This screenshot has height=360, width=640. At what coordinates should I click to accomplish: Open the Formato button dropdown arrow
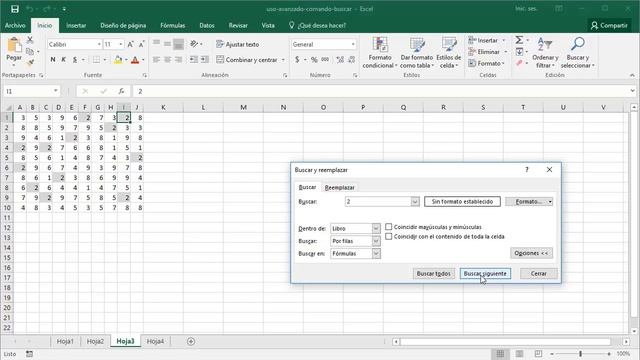point(550,202)
